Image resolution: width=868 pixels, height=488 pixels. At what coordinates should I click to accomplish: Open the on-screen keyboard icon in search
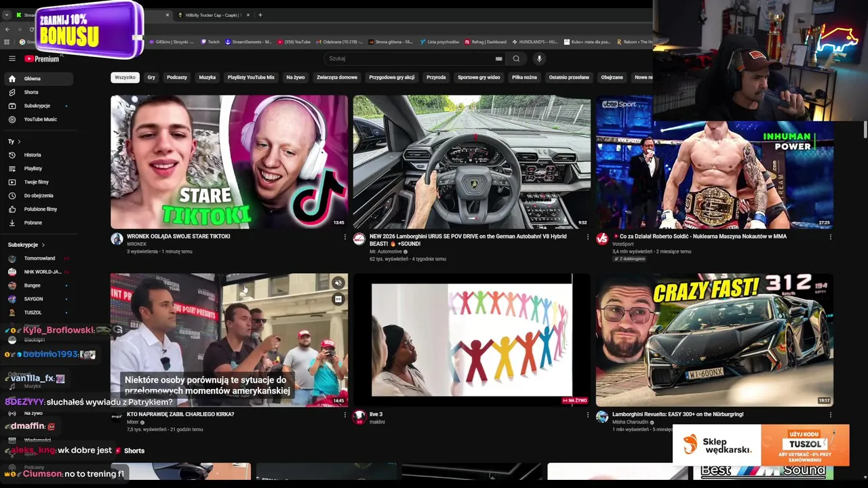[x=499, y=59]
